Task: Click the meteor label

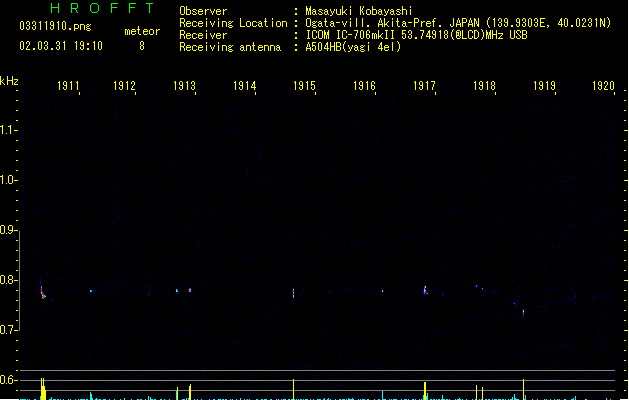Action: [142, 31]
